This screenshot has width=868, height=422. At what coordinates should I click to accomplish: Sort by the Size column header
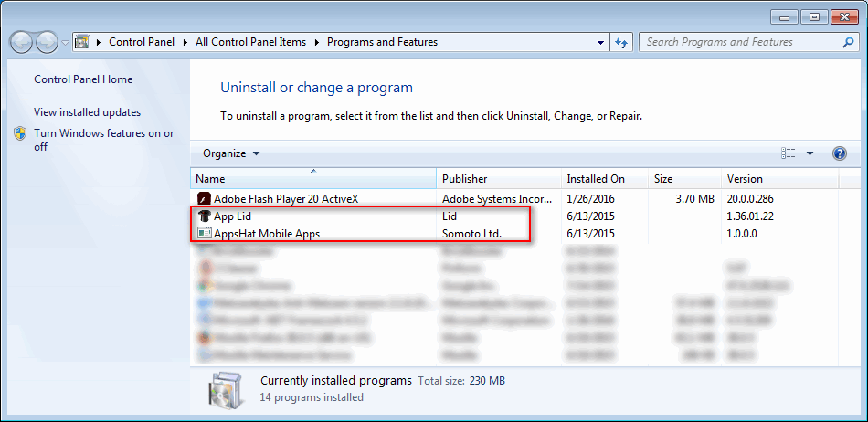point(685,179)
